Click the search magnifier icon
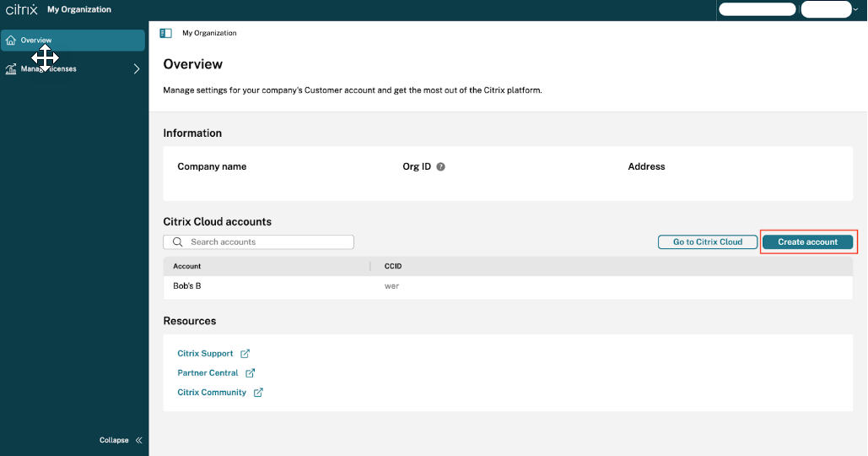Viewport: 868px width, 456px height. [178, 242]
